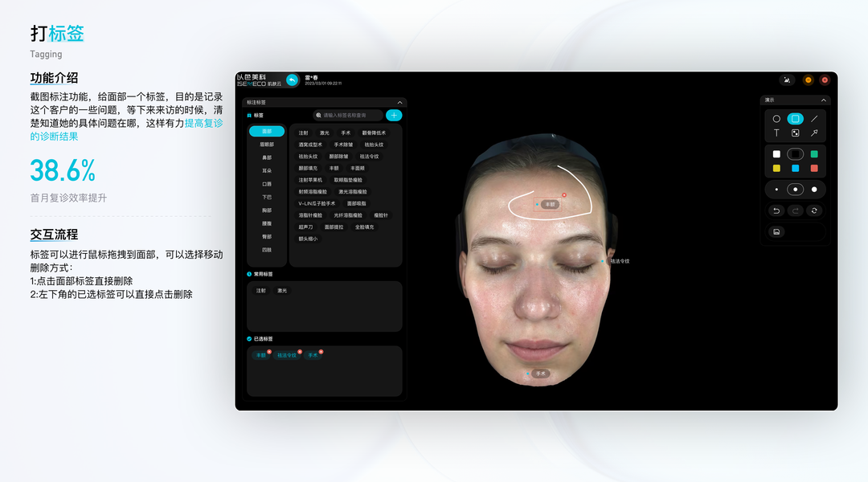Viewport: 868px width, 482px height.
Task: Click the blue back arrow button
Action: [x=292, y=80]
